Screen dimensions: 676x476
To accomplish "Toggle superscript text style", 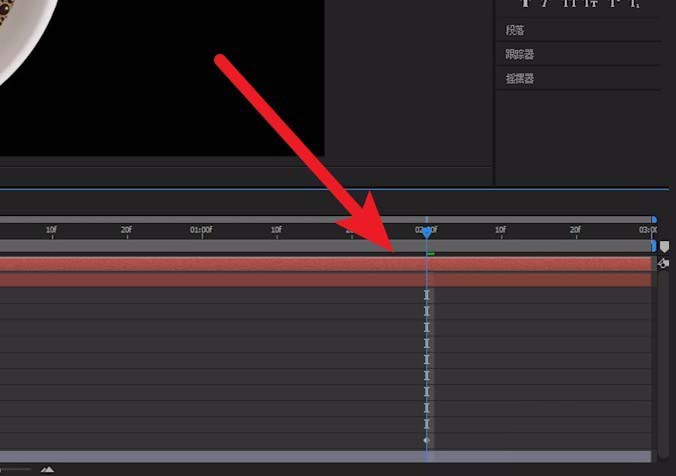I will (x=613, y=3).
